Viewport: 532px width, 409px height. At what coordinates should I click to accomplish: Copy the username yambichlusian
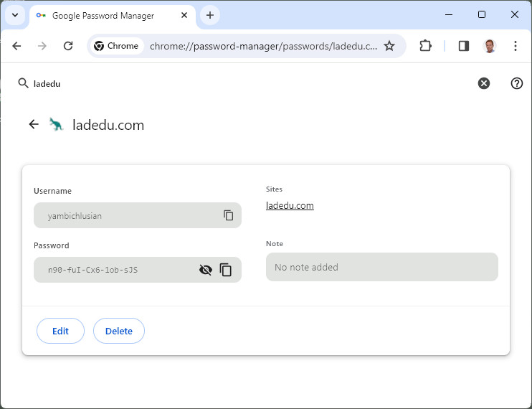(x=228, y=215)
